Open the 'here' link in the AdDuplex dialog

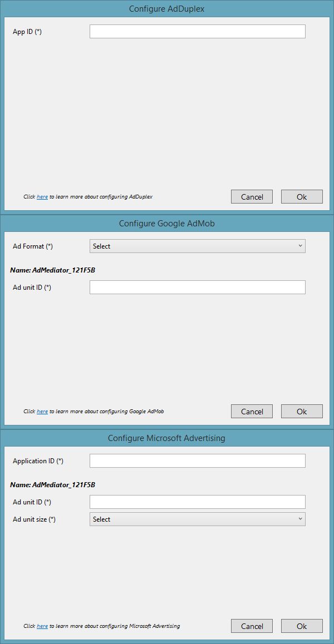click(x=42, y=197)
